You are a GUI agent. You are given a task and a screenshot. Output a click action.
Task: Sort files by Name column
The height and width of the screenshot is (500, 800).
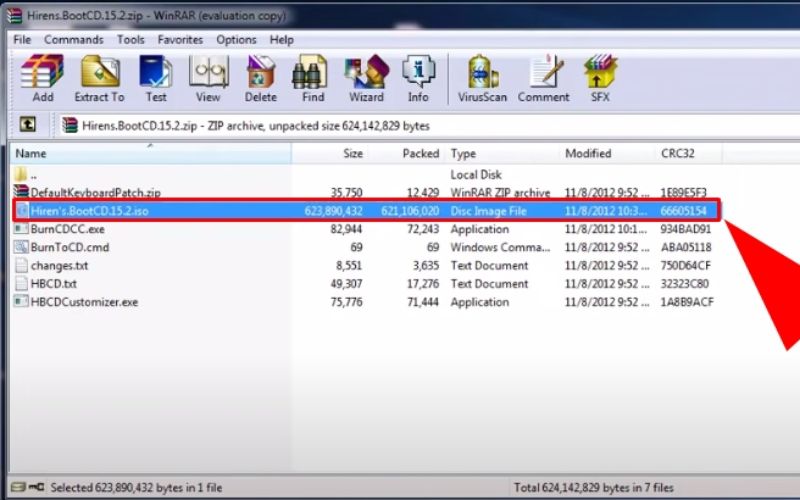tap(151, 154)
